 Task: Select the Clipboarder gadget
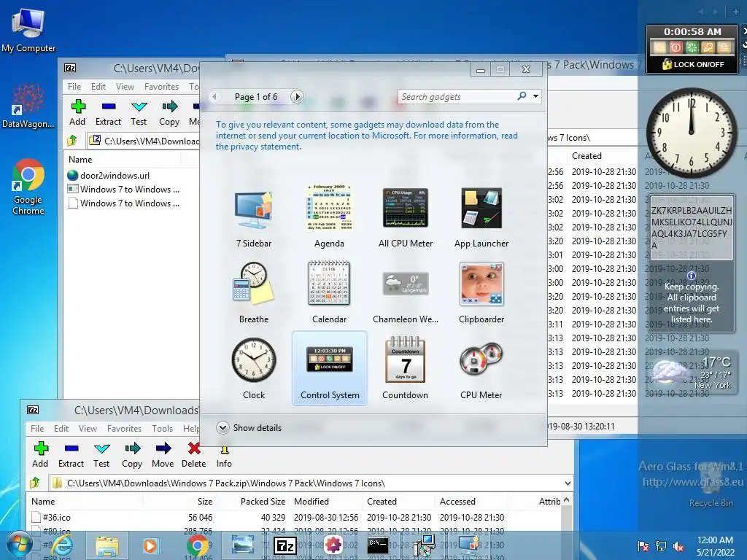[481, 293]
